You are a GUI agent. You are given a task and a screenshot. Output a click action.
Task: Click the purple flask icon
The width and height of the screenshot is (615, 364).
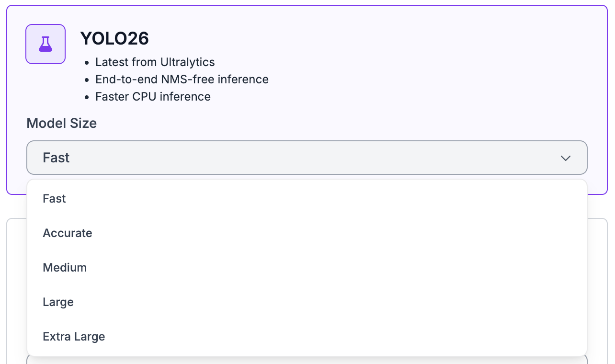pos(46,44)
